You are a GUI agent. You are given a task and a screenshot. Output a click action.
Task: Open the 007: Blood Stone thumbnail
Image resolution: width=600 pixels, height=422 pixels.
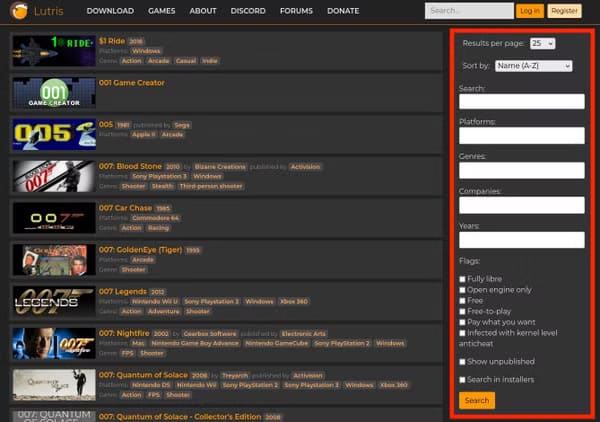54,176
